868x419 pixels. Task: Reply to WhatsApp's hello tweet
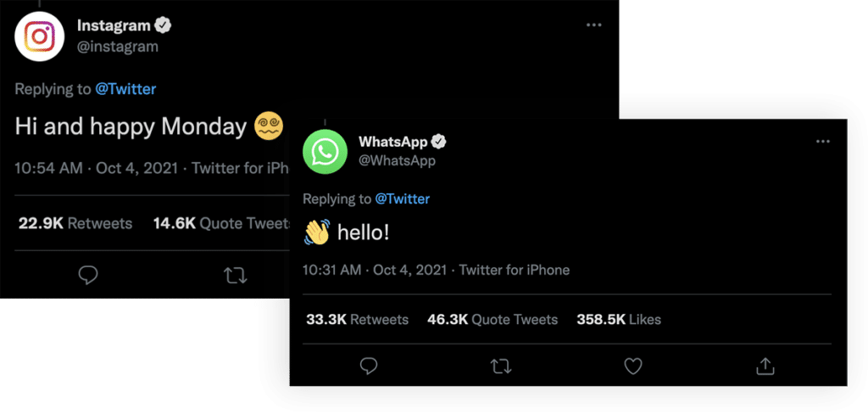[368, 366]
